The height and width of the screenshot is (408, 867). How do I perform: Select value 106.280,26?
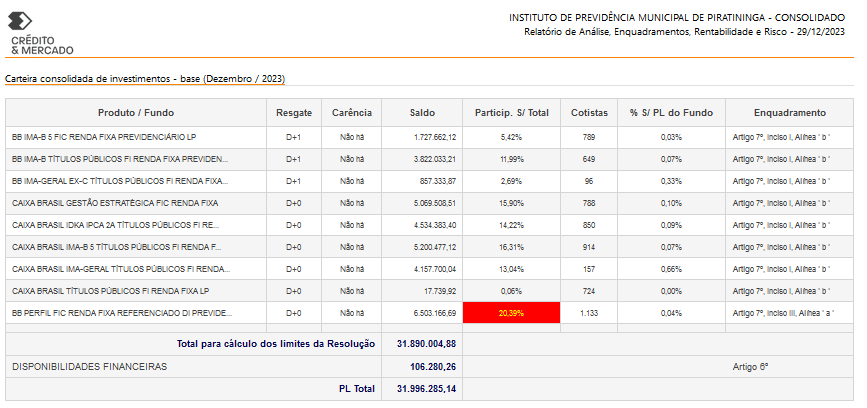pyautogui.click(x=434, y=367)
